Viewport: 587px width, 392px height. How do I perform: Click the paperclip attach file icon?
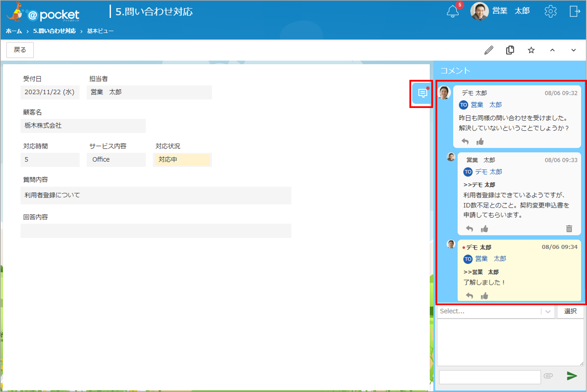tap(548, 376)
